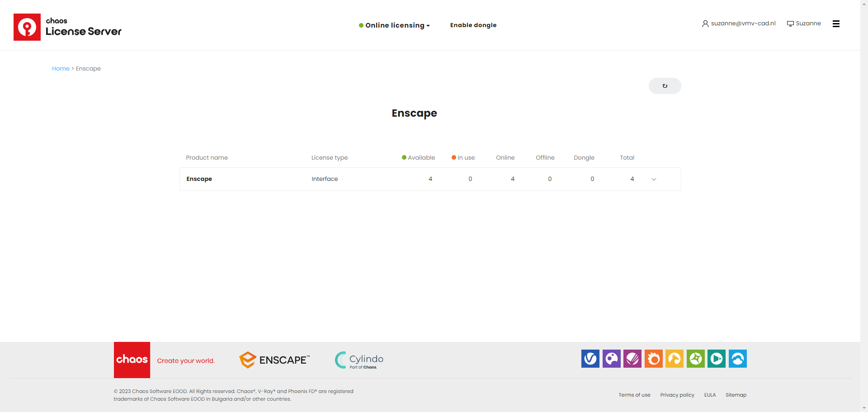Screen dimensions: 868x412
Task: Click the Create your world slogan
Action: (x=186, y=361)
